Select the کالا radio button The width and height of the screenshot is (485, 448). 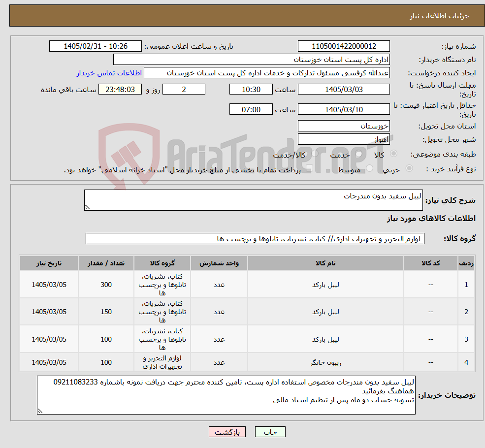[x=393, y=154]
